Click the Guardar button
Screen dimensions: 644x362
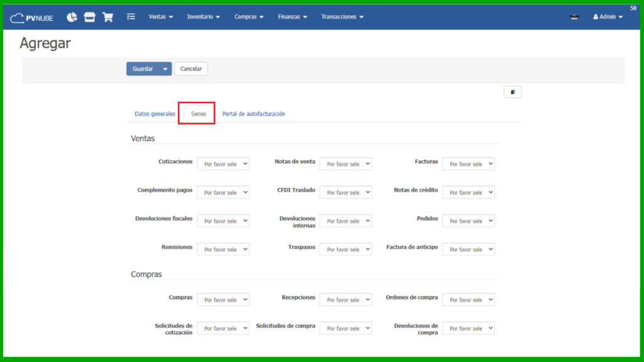143,69
